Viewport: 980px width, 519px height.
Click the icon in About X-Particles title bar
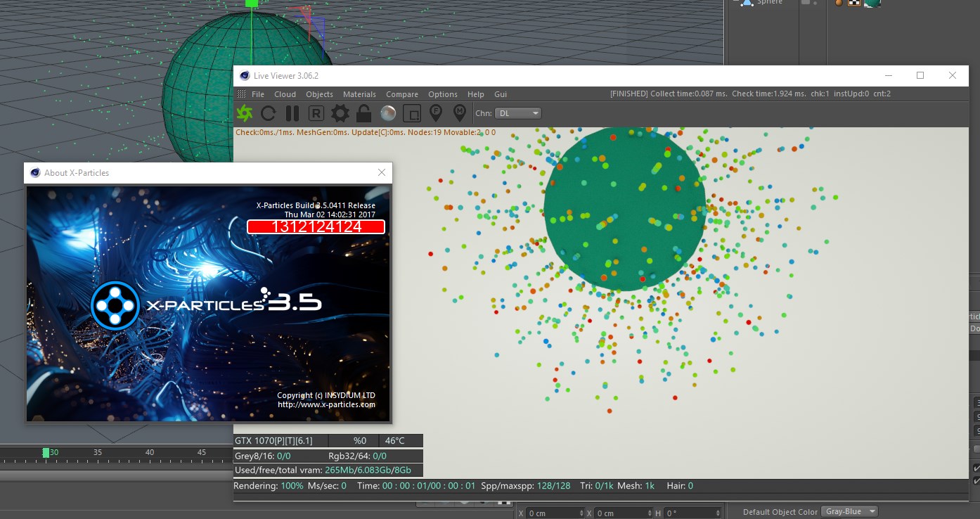(x=34, y=172)
